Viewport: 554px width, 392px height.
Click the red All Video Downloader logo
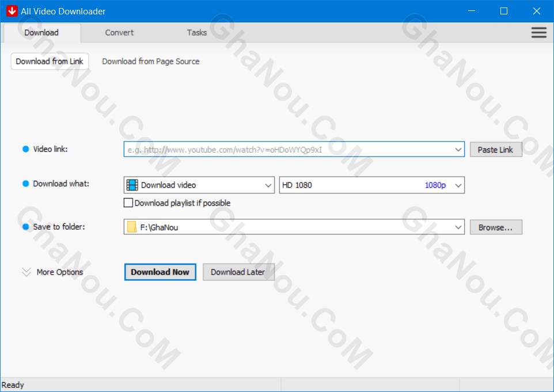[x=12, y=11]
